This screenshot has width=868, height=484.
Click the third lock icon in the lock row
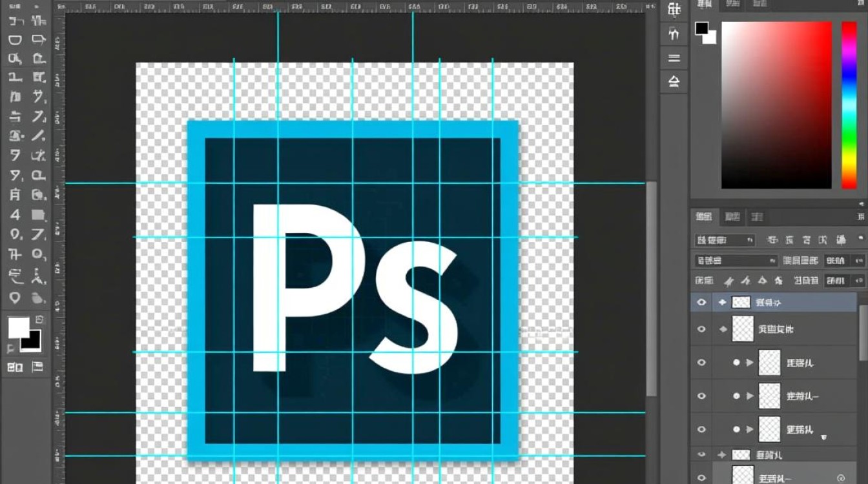coord(762,281)
